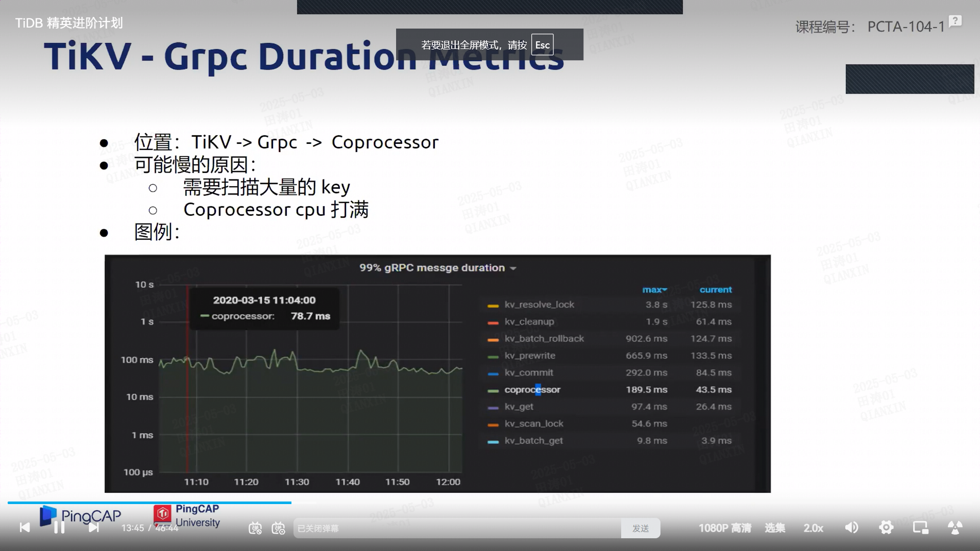Go to the previous video
Image resolution: width=980 pixels, height=551 pixels.
click(x=24, y=528)
